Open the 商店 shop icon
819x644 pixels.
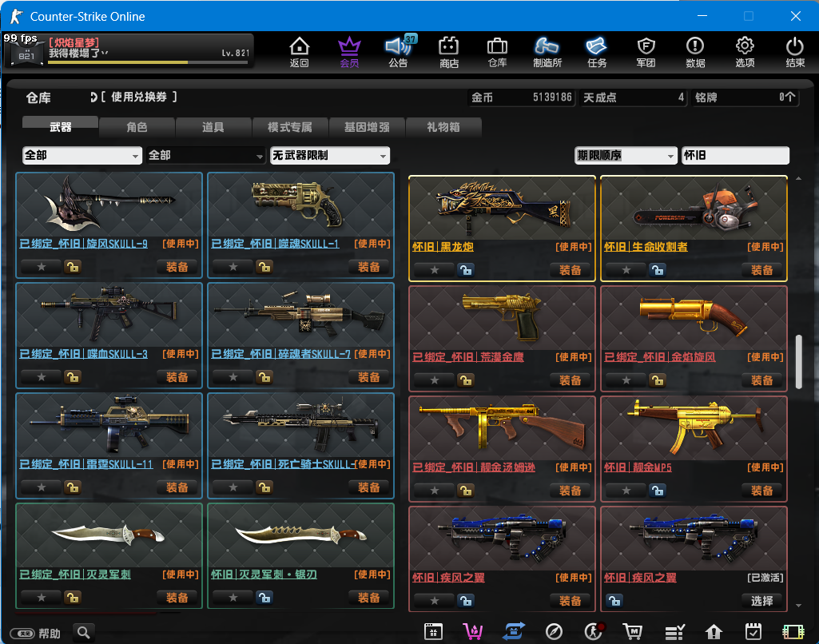449,52
